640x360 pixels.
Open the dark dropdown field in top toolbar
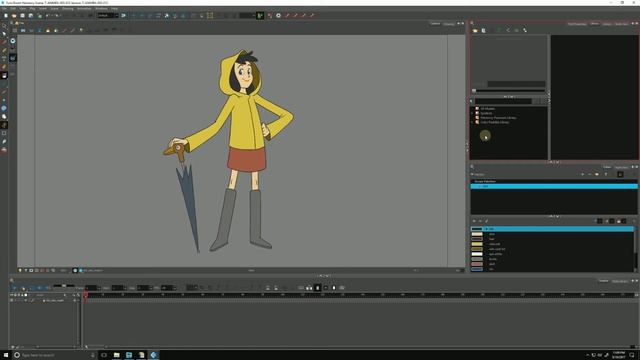click(x=247, y=16)
